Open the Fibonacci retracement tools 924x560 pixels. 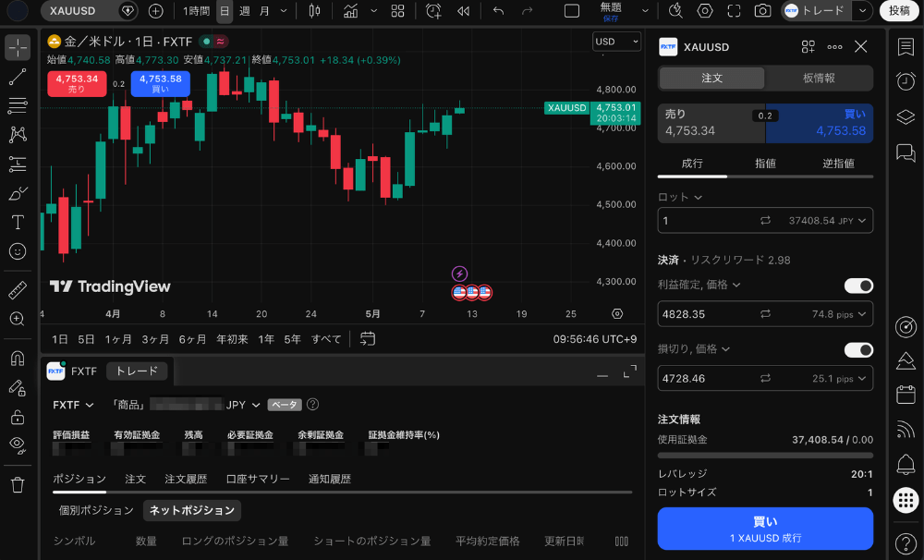[18, 105]
